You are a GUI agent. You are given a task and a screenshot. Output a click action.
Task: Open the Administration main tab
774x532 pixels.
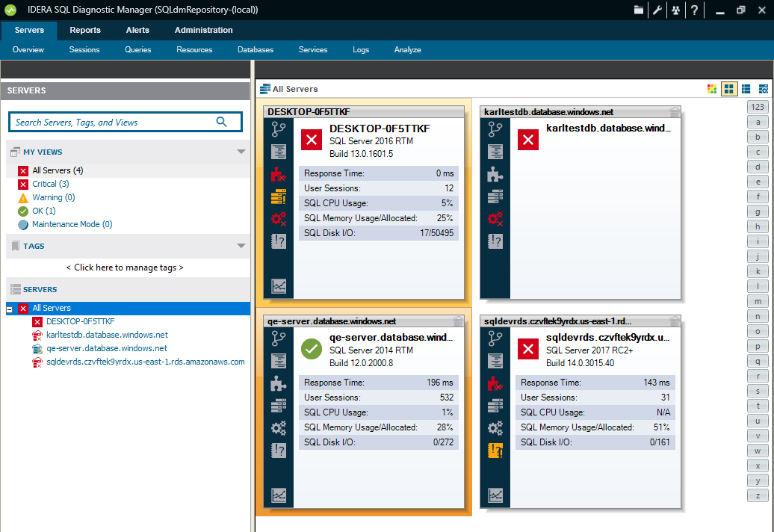tap(203, 30)
